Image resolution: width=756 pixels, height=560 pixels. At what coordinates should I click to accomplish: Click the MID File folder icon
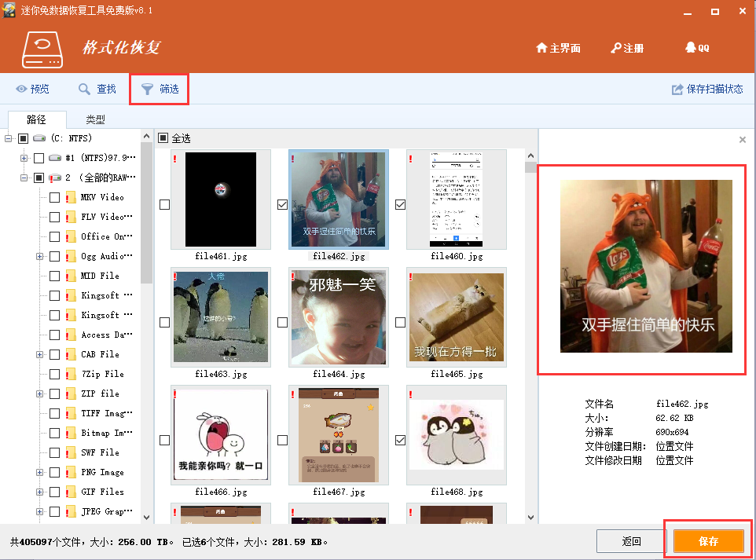pyautogui.click(x=71, y=276)
